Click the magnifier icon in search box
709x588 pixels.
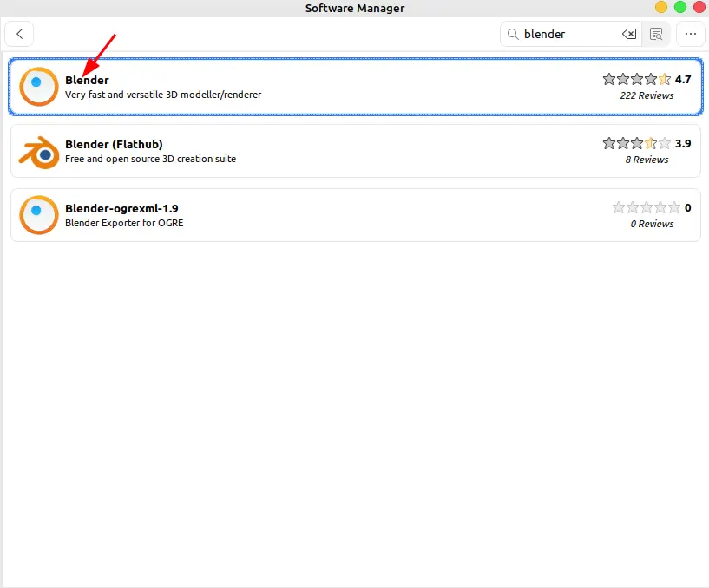click(x=513, y=34)
